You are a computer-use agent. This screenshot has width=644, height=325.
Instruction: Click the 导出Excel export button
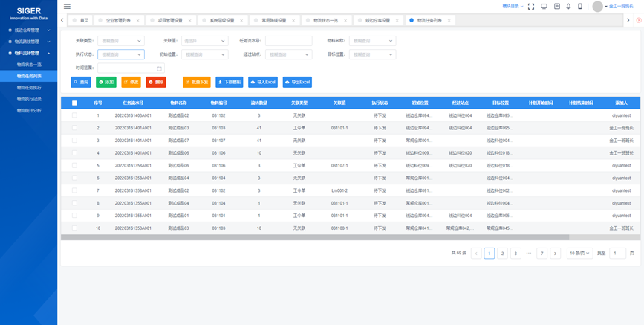click(297, 83)
